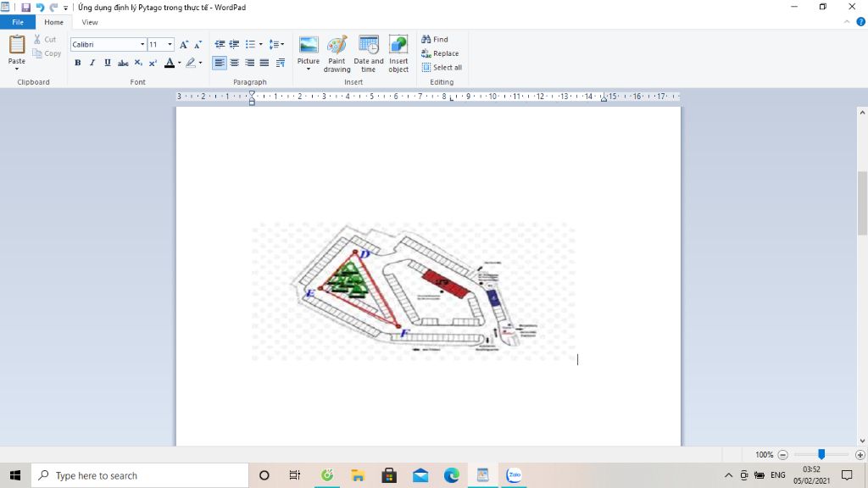Open Zalo from the taskbar
This screenshot has height=488, width=868.
tap(515, 475)
